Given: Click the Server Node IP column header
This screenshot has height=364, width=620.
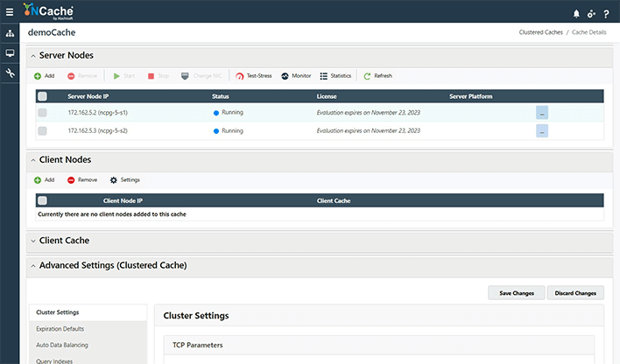Looking at the screenshot, I should [88, 96].
